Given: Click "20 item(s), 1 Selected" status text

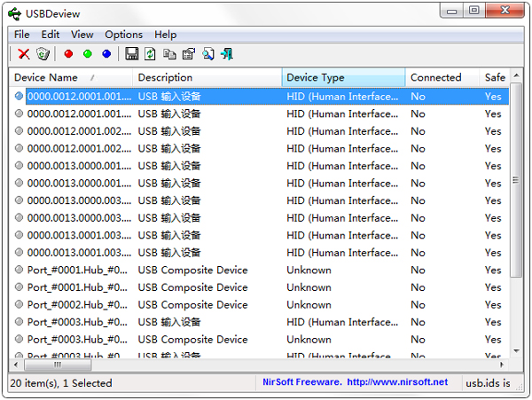Looking at the screenshot, I should (61, 383).
